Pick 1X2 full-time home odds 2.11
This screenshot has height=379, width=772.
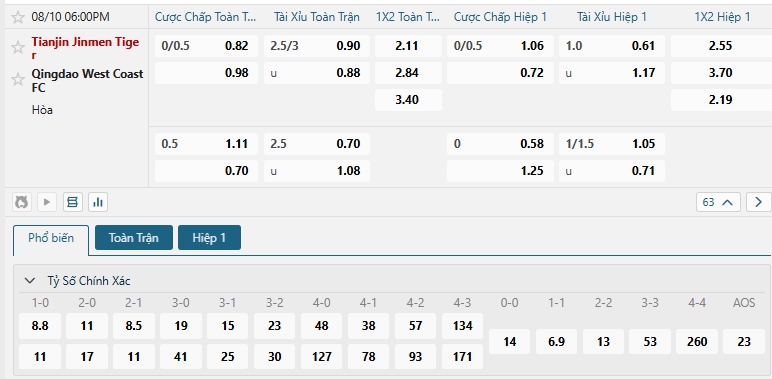[x=408, y=46]
